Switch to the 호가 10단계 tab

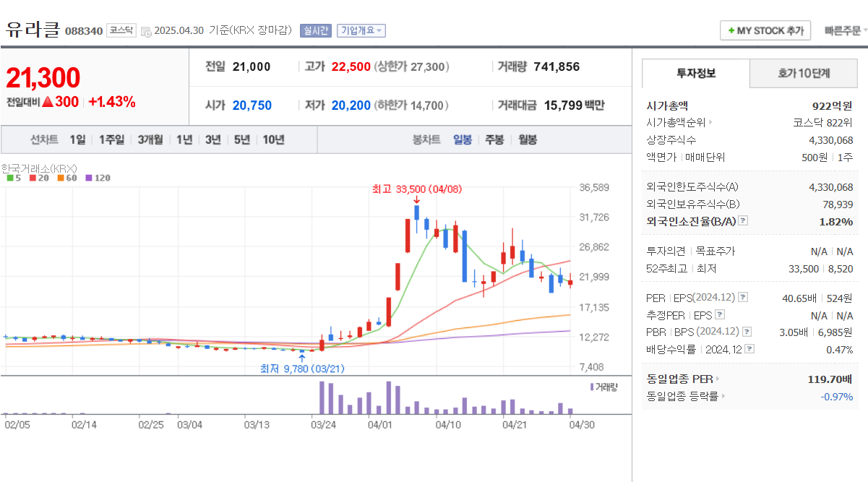[x=803, y=73]
